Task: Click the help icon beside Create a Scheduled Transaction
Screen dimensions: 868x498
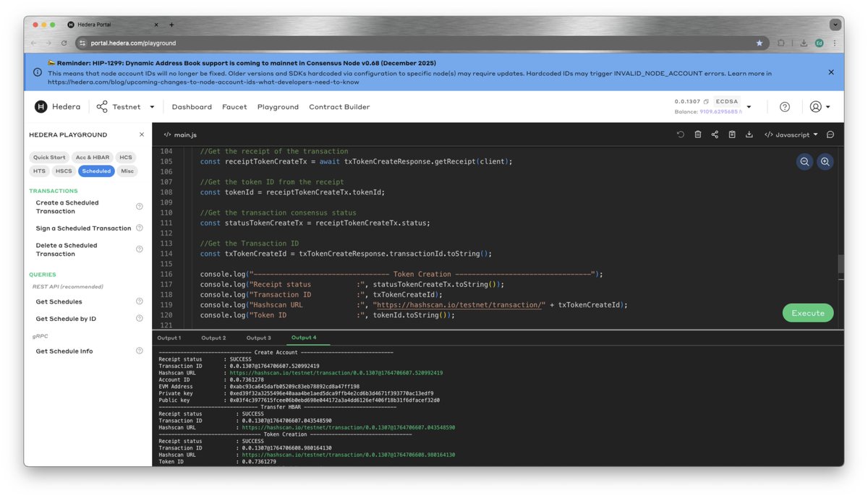Action: tap(140, 207)
